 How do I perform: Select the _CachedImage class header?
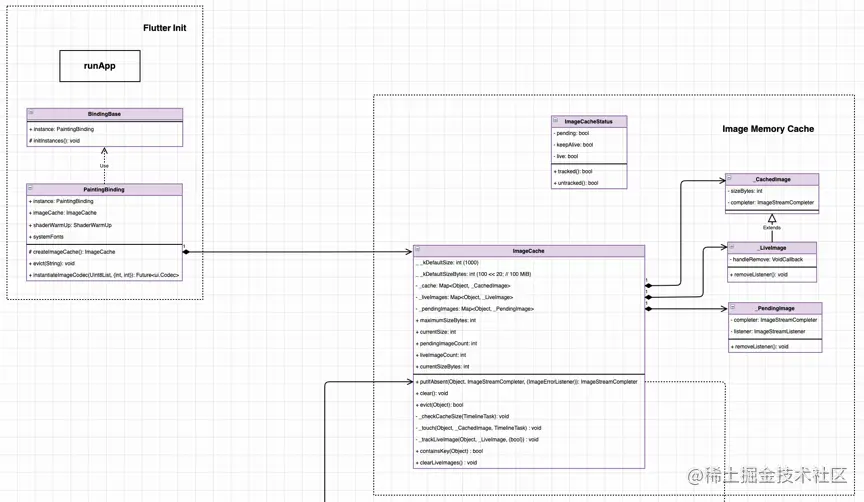(772, 179)
